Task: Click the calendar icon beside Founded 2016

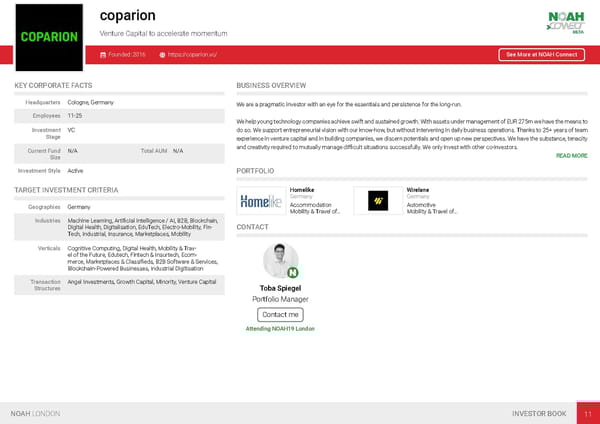Action: 102,54
